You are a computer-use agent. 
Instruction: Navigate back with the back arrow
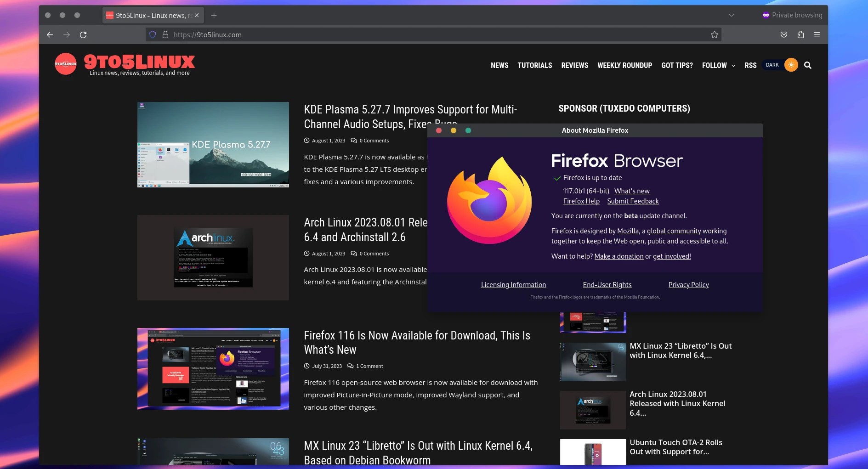coord(50,34)
